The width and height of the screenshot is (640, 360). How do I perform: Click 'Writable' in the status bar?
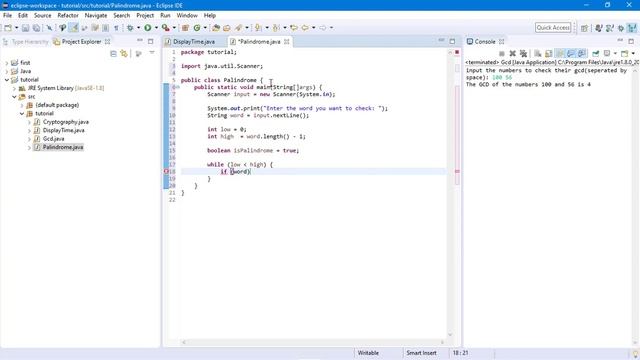(368, 353)
